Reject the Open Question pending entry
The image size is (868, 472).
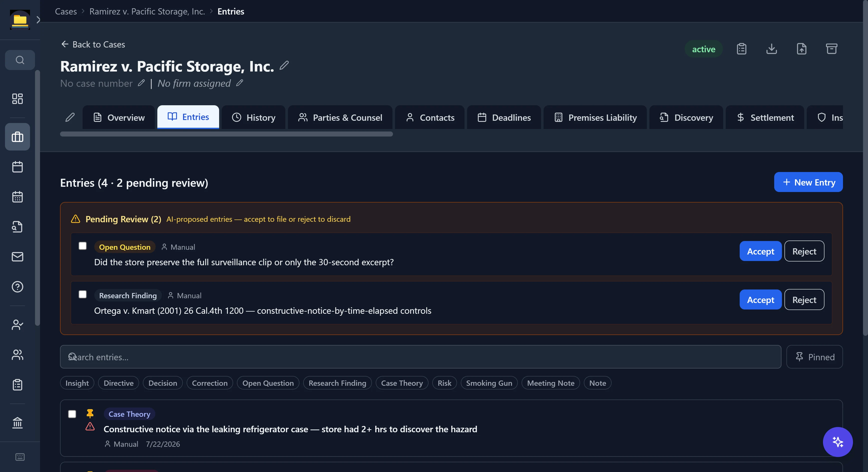coord(804,251)
